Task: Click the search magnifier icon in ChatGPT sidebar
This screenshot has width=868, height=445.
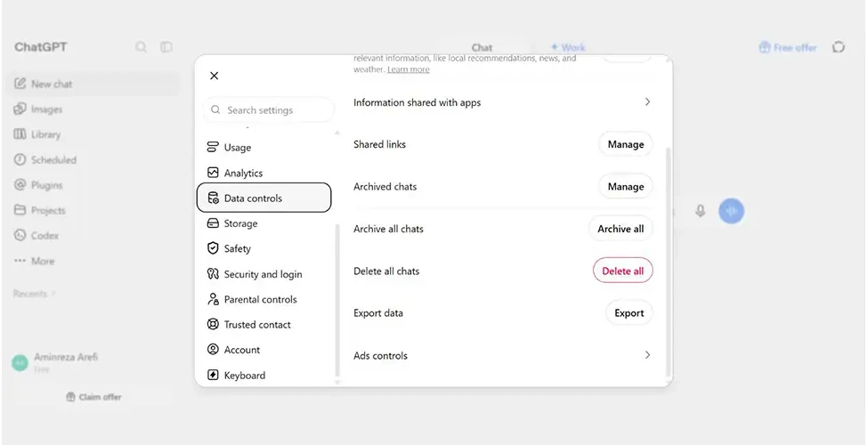Action: point(141,47)
